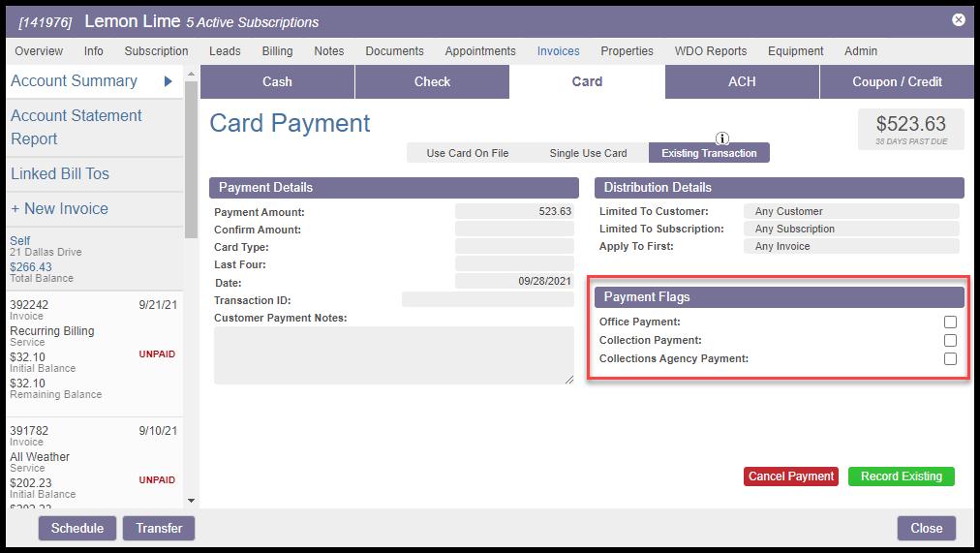The width and height of the screenshot is (980, 553).
Task: Click the info icon above Existing Transaction
Action: click(722, 138)
